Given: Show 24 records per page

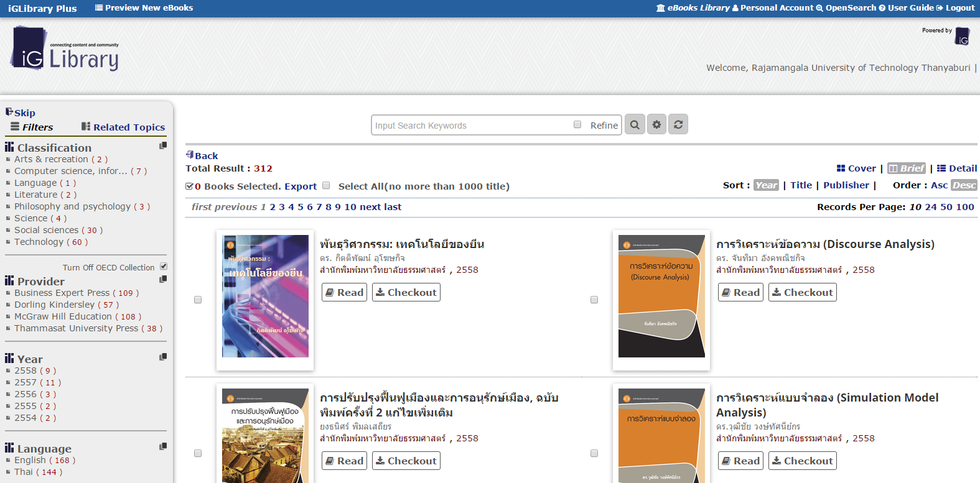Looking at the screenshot, I should (931, 207).
